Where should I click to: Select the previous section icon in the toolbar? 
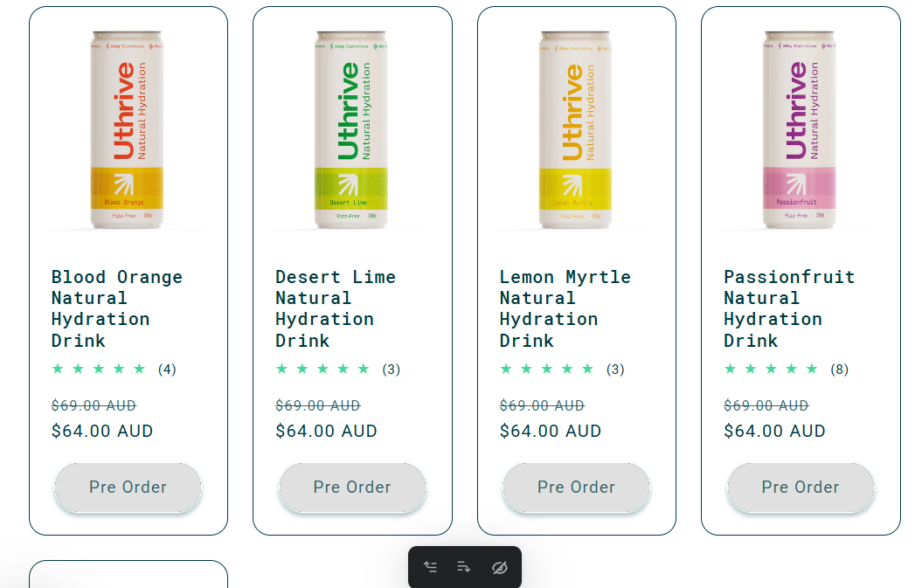click(x=431, y=567)
